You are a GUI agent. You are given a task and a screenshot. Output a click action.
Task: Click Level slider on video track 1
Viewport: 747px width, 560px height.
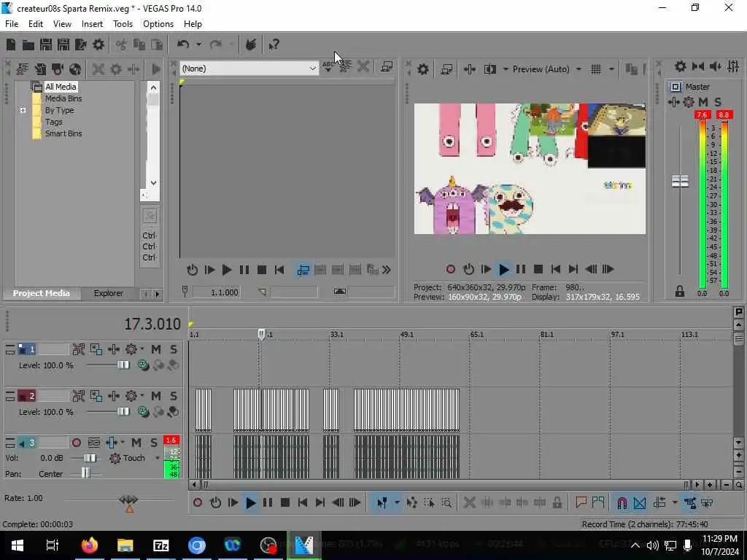[x=123, y=365]
